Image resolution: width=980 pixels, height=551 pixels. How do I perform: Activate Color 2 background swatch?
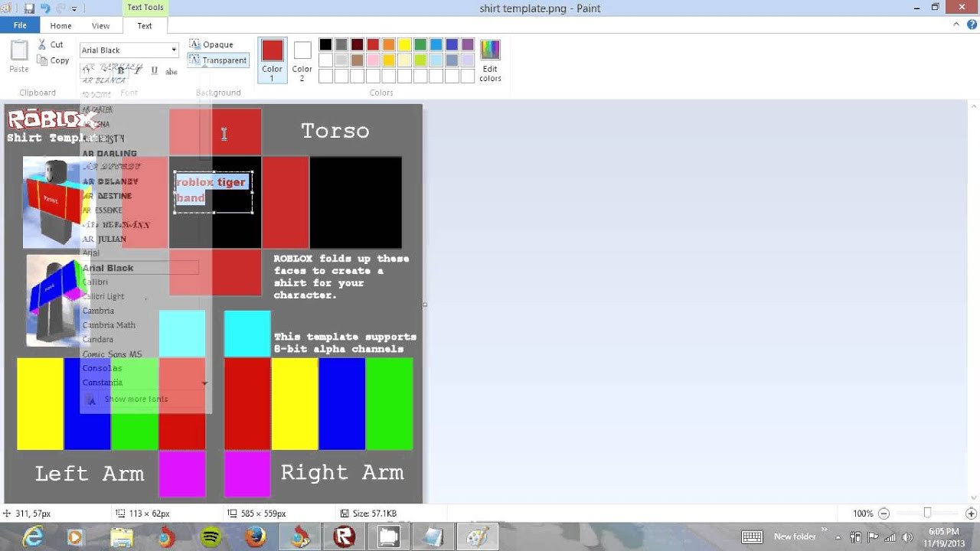click(302, 60)
